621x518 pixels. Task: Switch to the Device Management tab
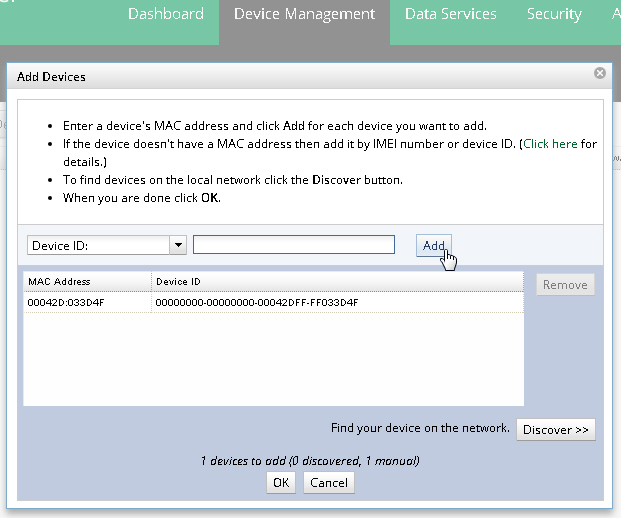pyautogui.click(x=304, y=14)
